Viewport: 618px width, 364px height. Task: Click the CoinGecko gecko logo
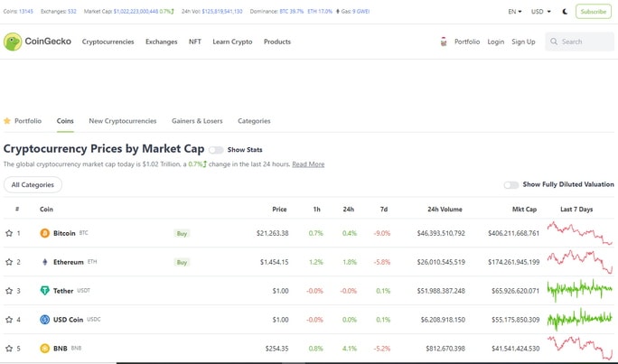(13, 42)
